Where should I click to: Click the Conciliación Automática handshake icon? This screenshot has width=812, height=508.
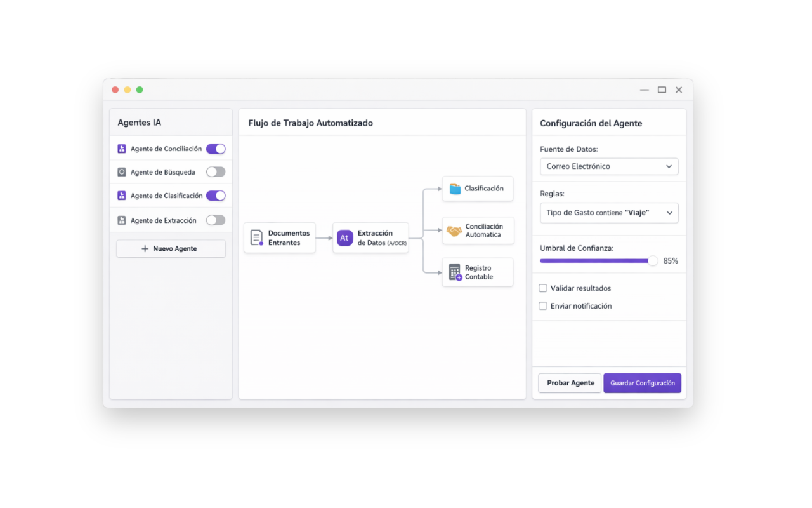pyautogui.click(x=454, y=231)
